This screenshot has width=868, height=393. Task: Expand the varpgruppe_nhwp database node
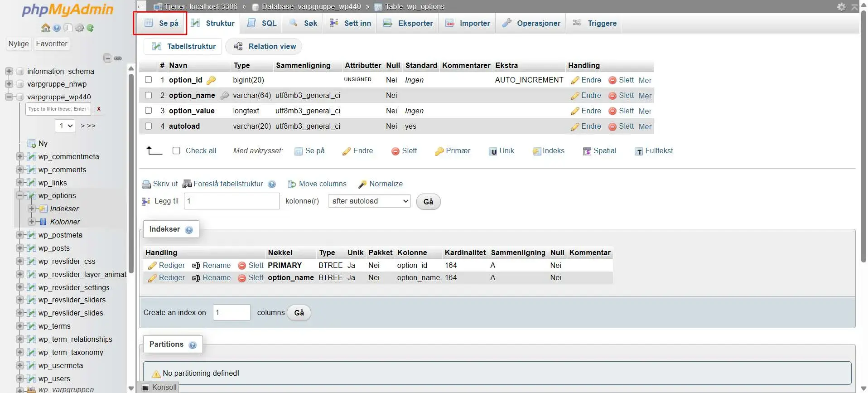tap(9, 84)
